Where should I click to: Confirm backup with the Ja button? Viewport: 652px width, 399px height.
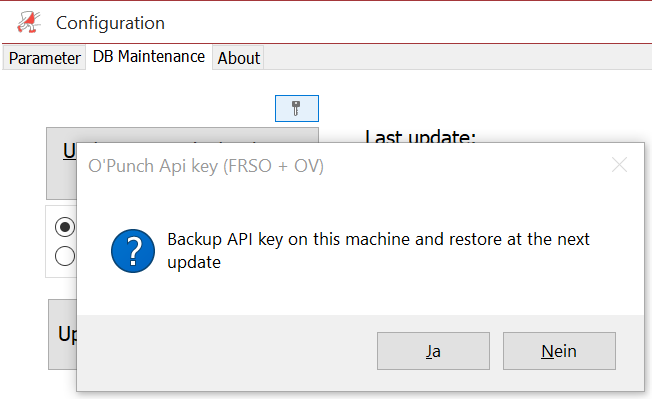coord(433,351)
